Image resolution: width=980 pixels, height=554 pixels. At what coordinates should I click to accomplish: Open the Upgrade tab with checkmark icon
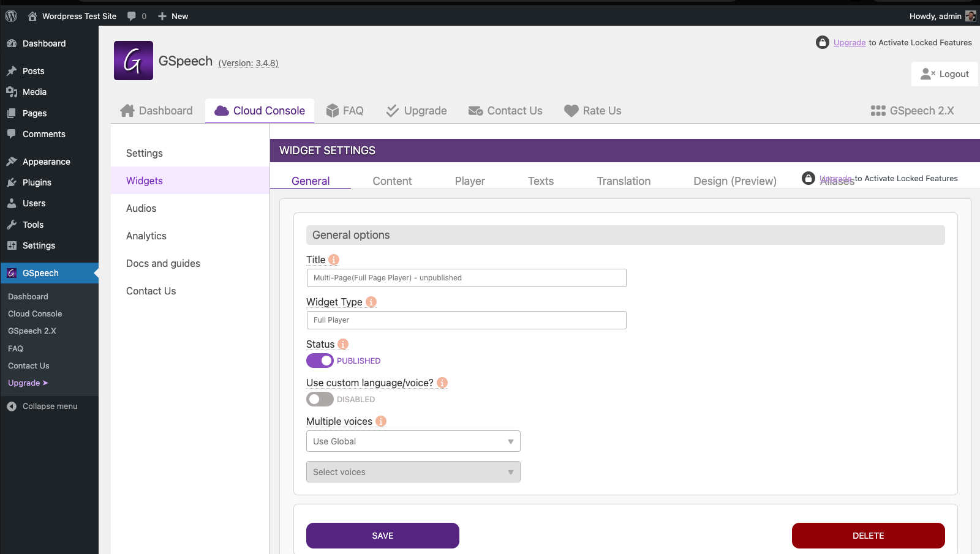pos(417,111)
